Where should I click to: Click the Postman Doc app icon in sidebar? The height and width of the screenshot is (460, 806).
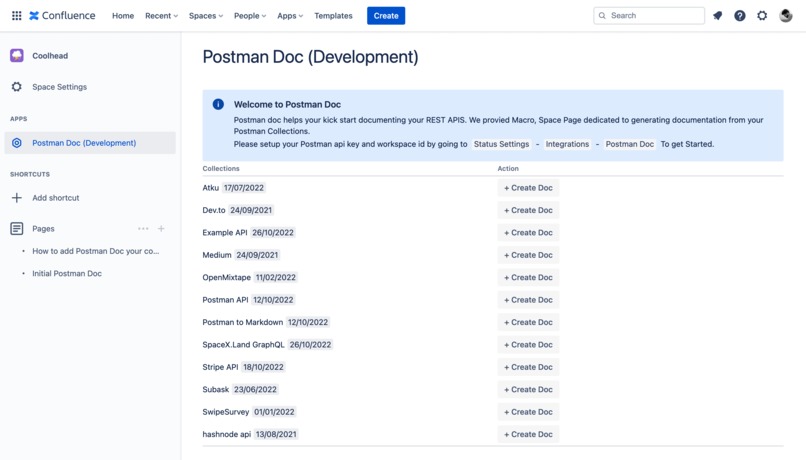point(16,143)
